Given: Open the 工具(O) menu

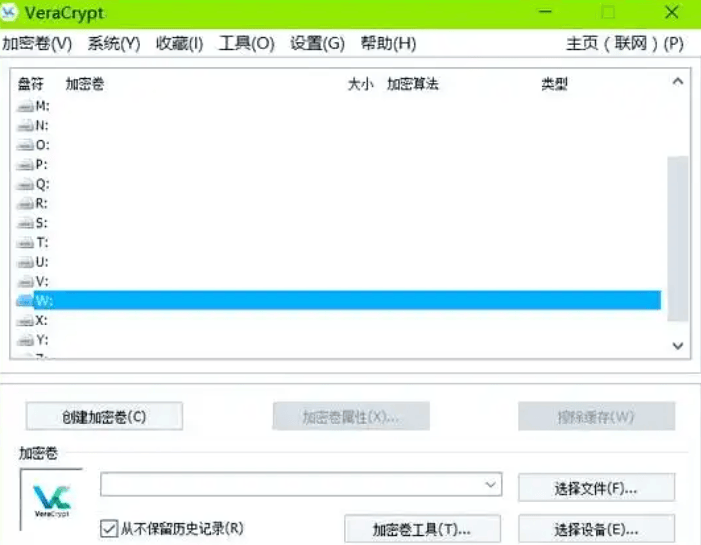Looking at the screenshot, I should 246,43.
